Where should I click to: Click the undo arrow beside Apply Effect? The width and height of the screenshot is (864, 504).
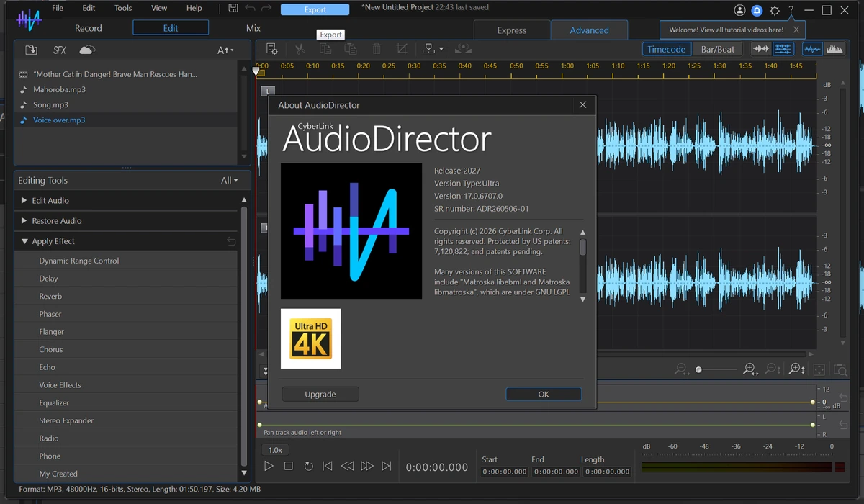pos(231,241)
